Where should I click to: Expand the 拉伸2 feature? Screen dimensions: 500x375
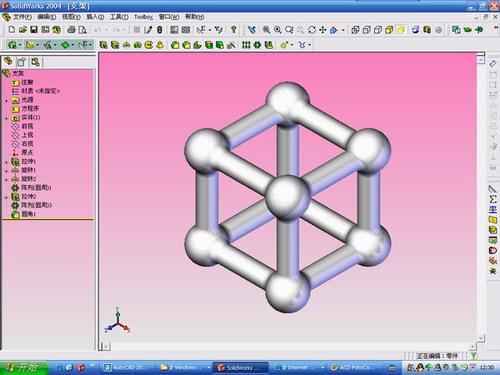tap(6, 197)
